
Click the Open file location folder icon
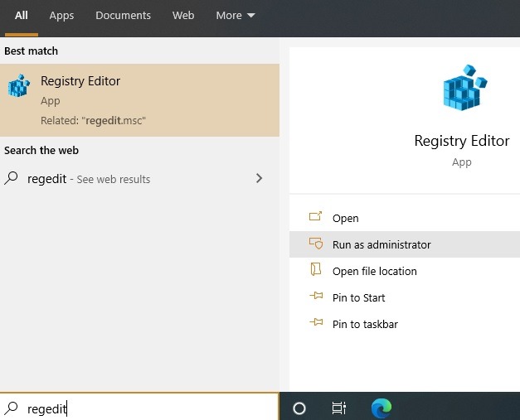(x=316, y=269)
